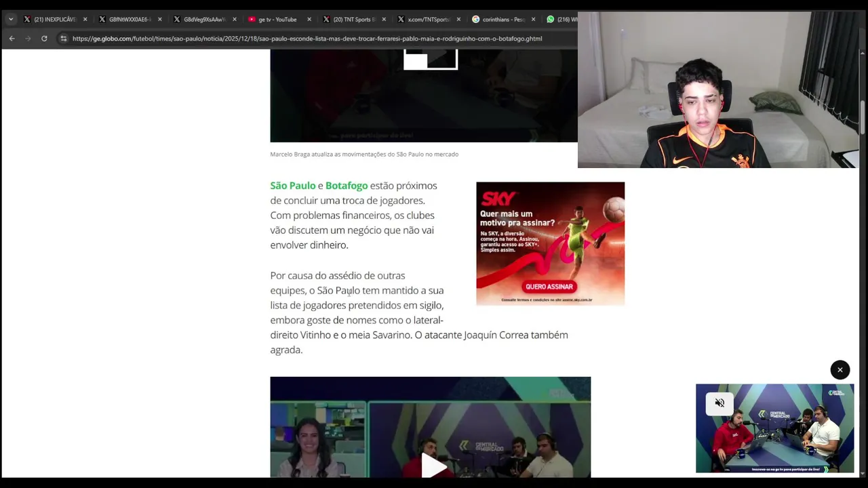Switch to the 'ge tv - YouTube' tab
The height and width of the screenshot is (488, 868).
(275, 19)
